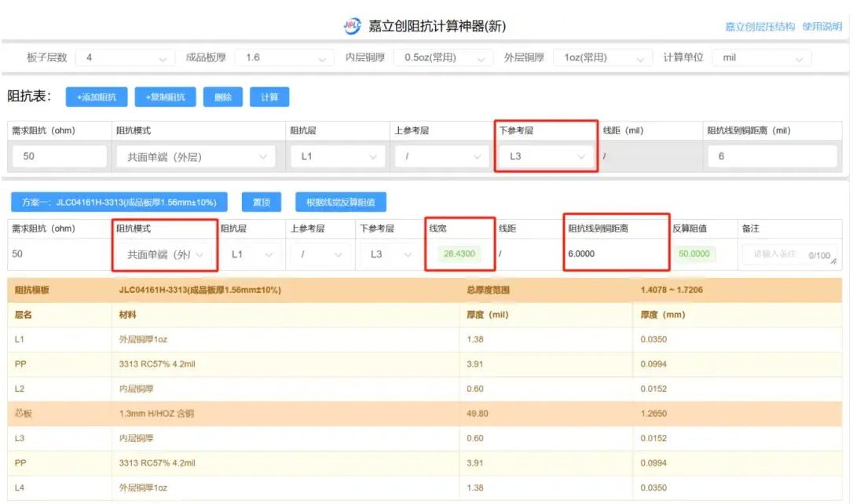Click the L1 thickness value 0.0350 mm
The image size is (853, 504).
[x=653, y=339]
